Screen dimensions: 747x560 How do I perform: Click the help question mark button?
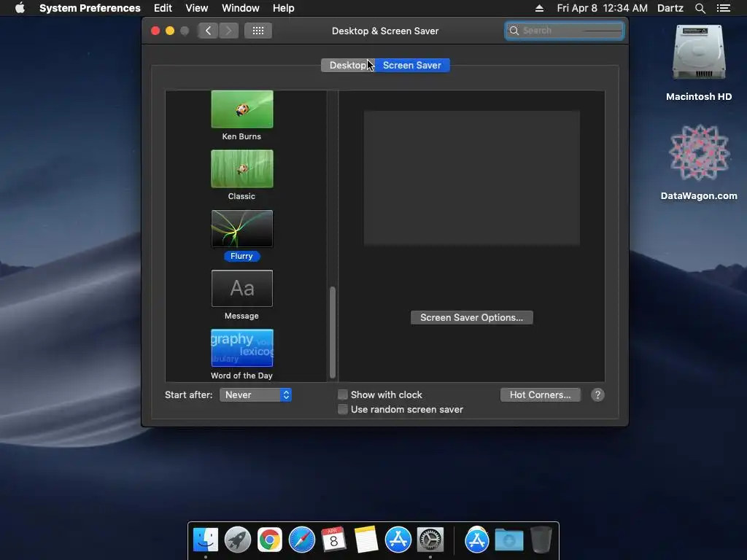597,394
